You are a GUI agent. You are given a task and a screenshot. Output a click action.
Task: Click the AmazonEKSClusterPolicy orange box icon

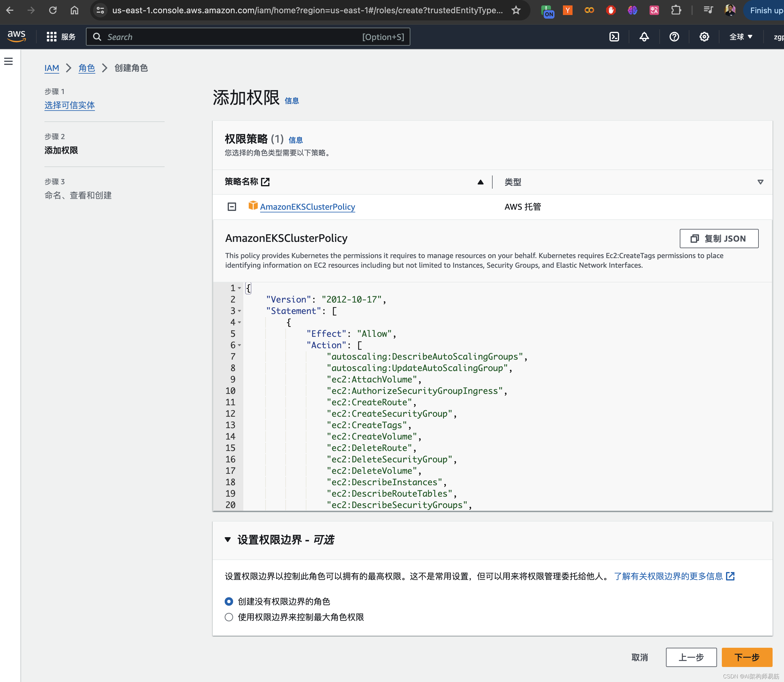253,206
